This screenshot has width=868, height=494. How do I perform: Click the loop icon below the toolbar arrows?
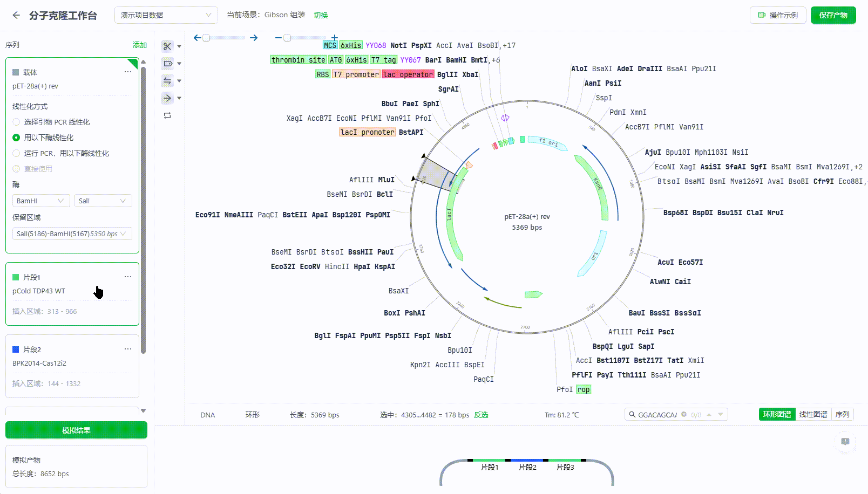tap(167, 115)
